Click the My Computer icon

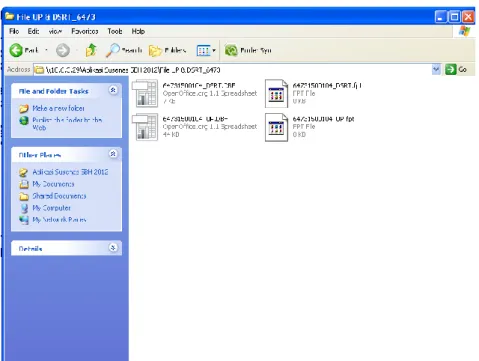coord(24,208)
